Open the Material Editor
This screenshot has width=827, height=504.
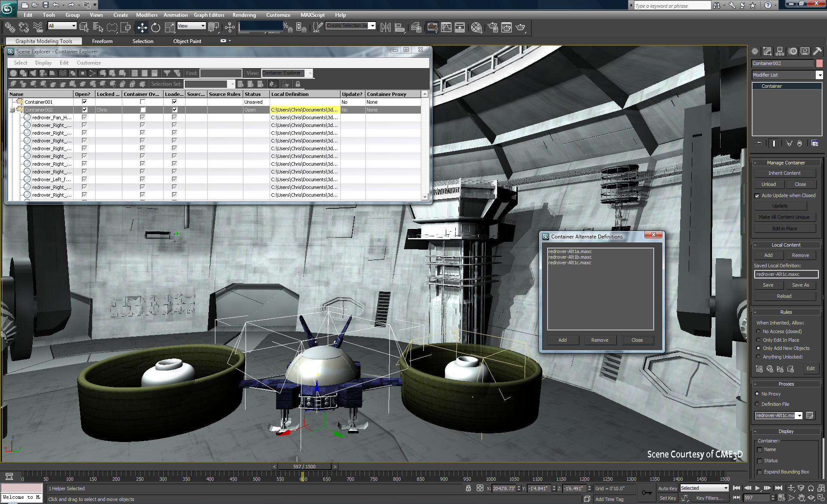click(476, 27)
